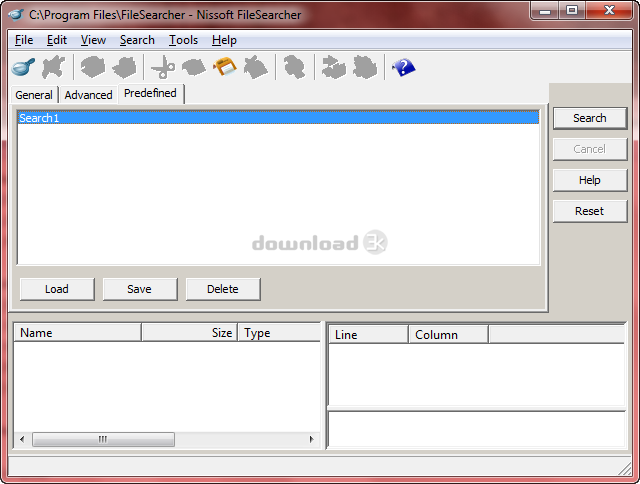Viewport: 640px width, 484px height.
Task: Click the orange floppy disk toolbar icon
Action: pos(224,67)
